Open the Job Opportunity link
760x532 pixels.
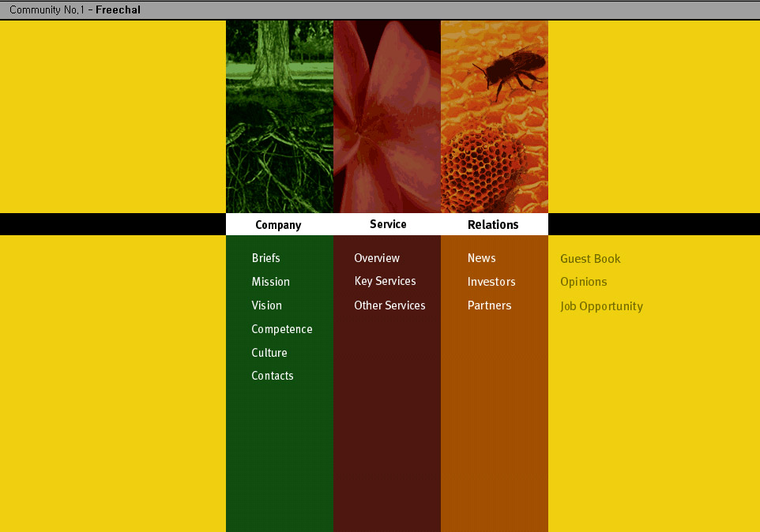601,306
